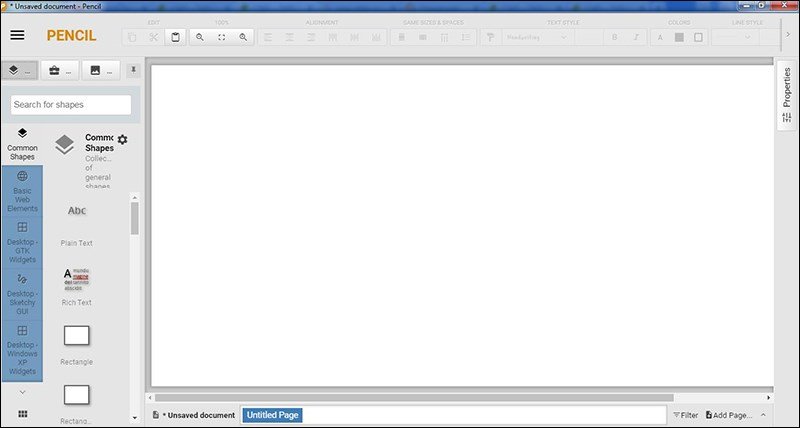The image size is (800, 428).
Task: Select the Untitled Page tab
Action: 273,415
